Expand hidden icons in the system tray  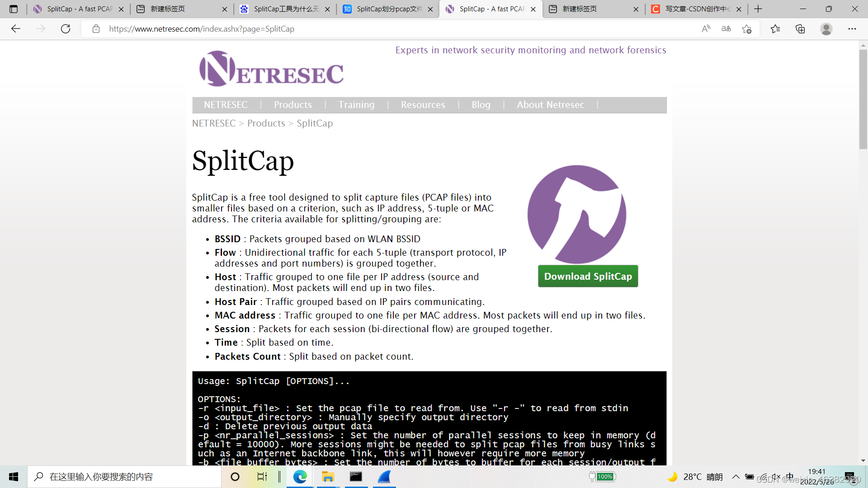click(735, 476)
